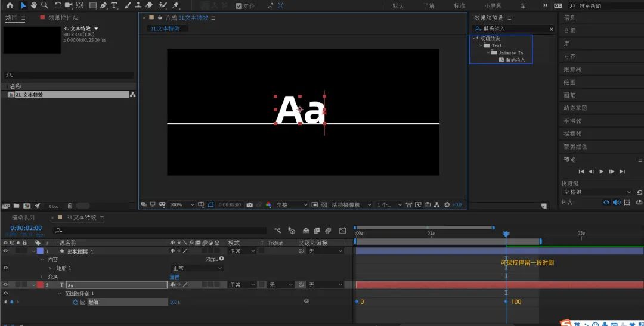
Task: Click the Home icon in toolbar
Action: [x=10, y=5]
